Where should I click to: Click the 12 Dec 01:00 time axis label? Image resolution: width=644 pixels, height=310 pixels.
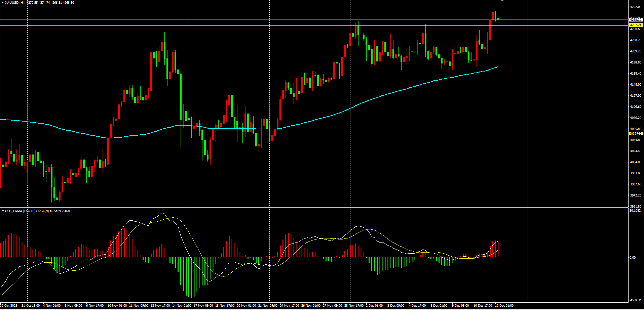(x=504, y=306)
